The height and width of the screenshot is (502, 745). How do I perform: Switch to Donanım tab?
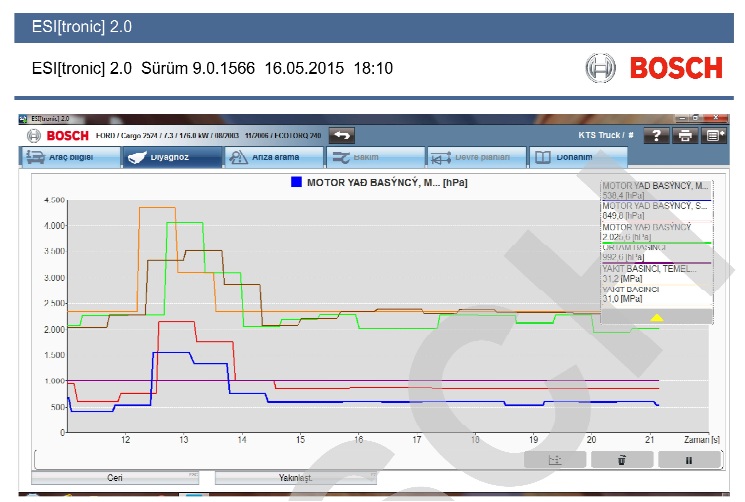[x=578, y=157]
